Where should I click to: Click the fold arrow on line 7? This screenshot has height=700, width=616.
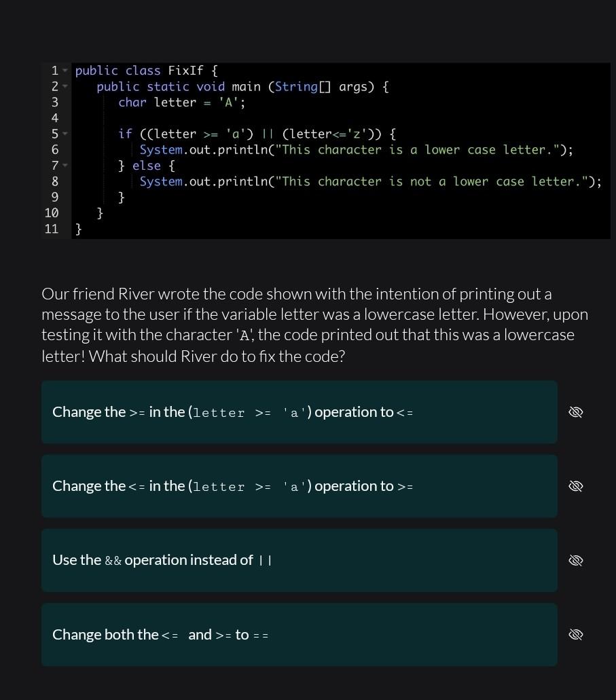65,165
